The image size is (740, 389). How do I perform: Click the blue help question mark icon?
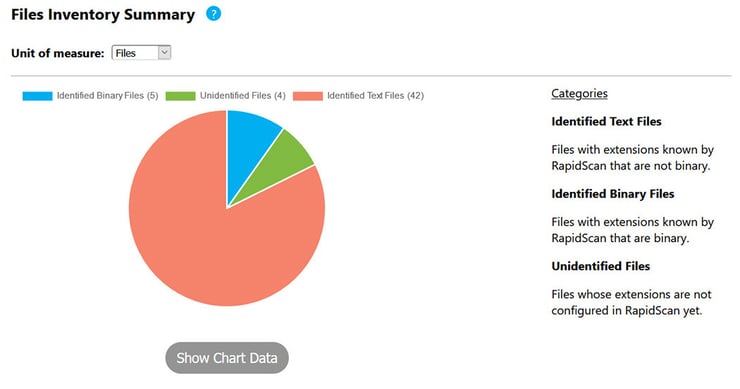(213, 14)
